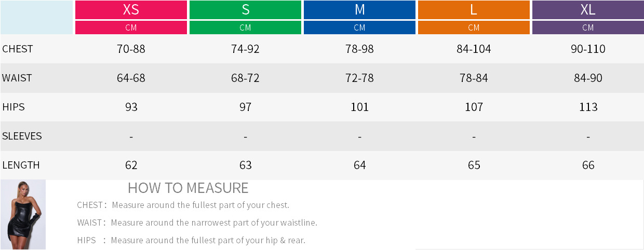Click the HIPS row label in table

point(14,107)
